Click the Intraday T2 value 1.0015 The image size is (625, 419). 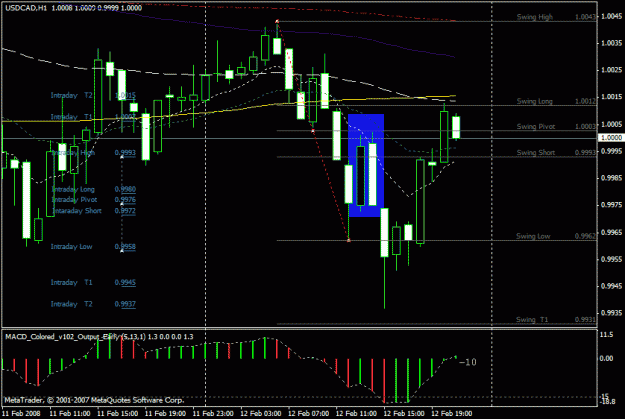point(125,95)
